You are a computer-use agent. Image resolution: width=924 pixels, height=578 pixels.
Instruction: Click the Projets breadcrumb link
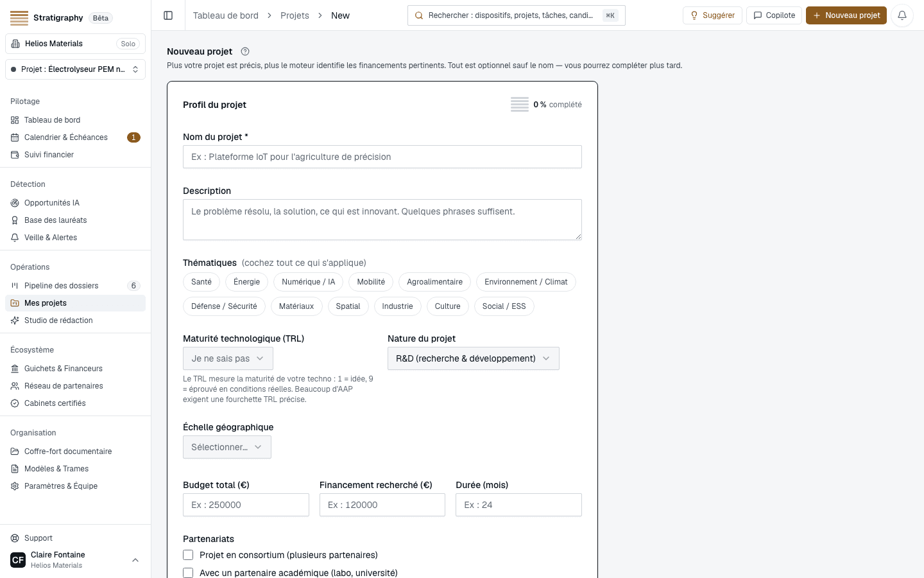[x=295, y=15]
